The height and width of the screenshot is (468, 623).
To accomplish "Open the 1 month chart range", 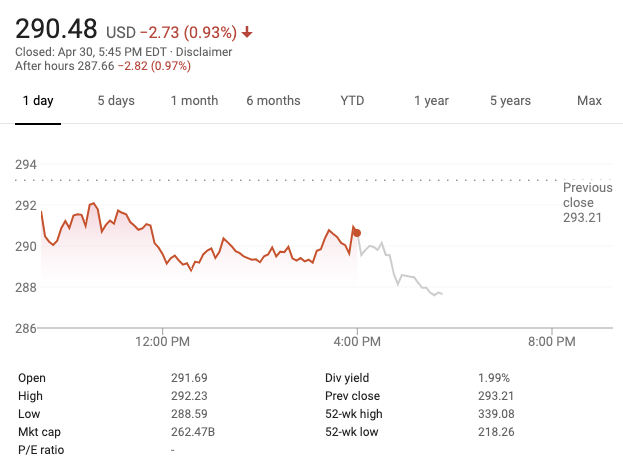I will click(194, 101).
